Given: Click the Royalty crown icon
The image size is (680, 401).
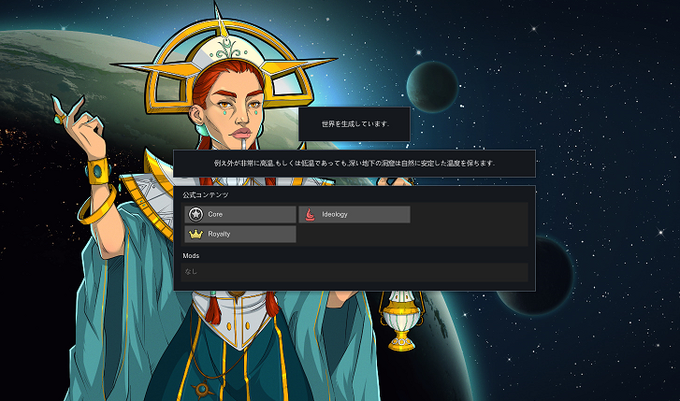Looking at the screenshot, I should coord(196,234).
